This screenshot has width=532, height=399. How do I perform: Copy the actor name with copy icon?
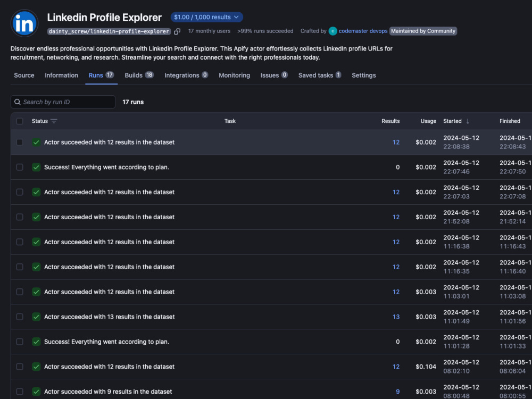[x=177, y=31]
